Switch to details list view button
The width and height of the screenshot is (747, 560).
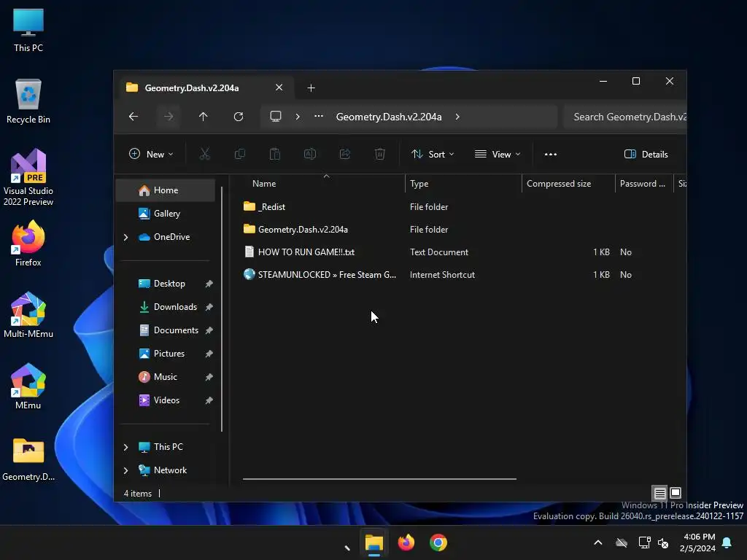tap(659, 493)
